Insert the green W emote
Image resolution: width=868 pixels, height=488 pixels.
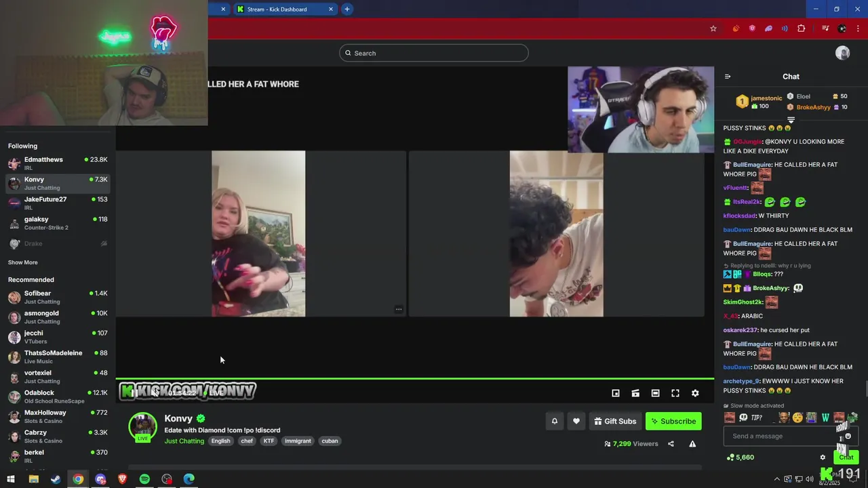825,418
